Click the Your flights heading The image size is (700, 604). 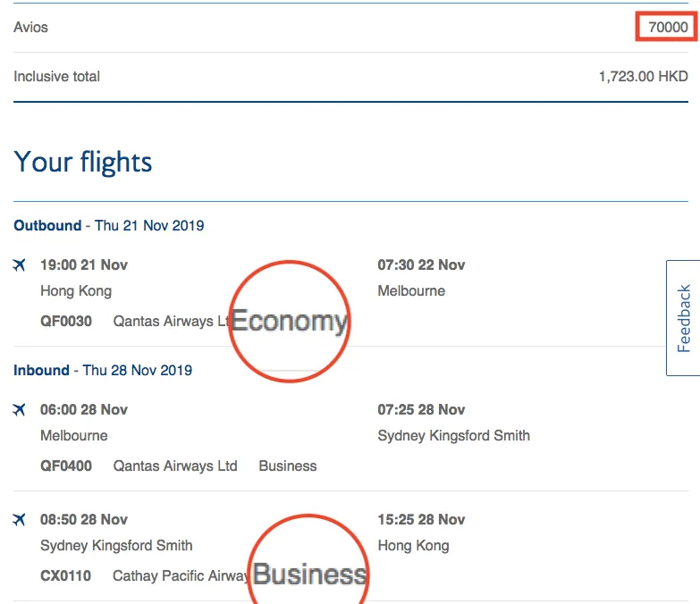click(x=83, y=163)
